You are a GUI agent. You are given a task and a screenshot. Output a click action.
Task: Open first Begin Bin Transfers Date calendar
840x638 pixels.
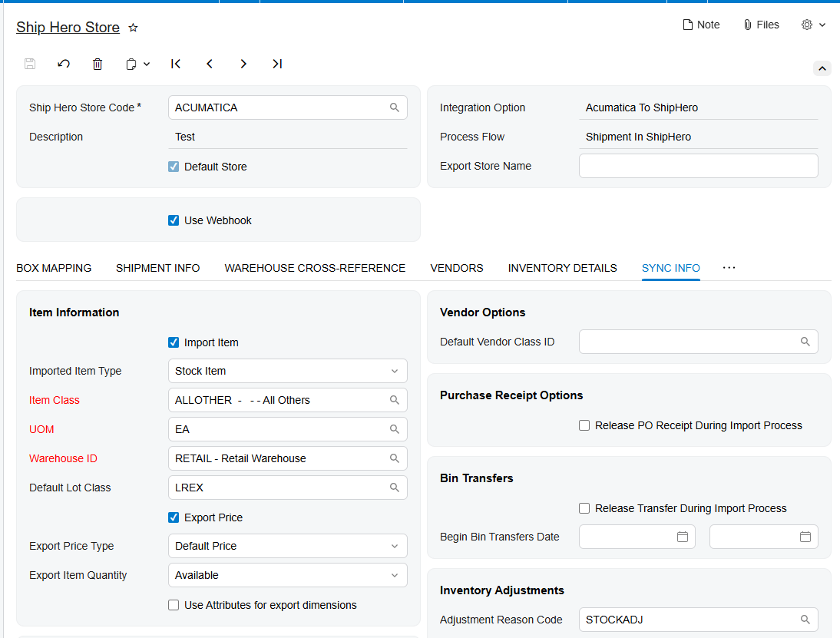tap(683, 537)
